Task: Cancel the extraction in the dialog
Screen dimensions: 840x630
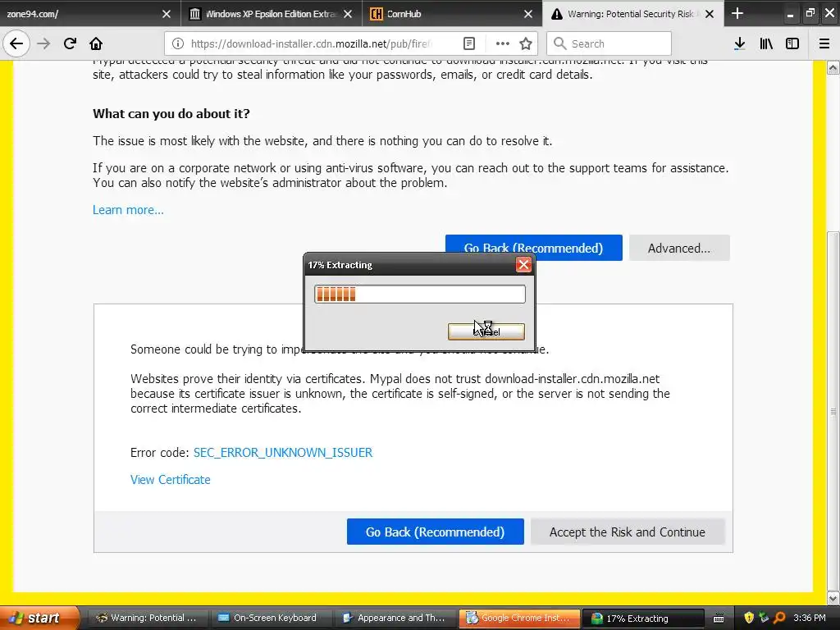Action: pos(486,331)
